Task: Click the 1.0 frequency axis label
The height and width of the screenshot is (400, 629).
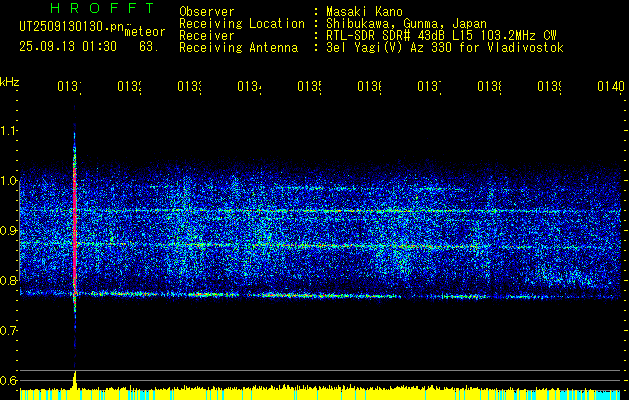Action: [8, 180]
